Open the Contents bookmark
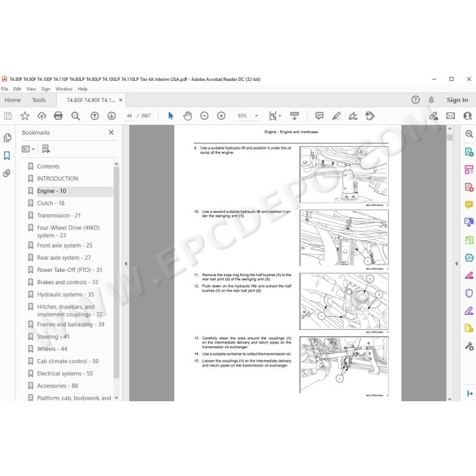Viewport: 476px width, 476px height. [48, 167]
